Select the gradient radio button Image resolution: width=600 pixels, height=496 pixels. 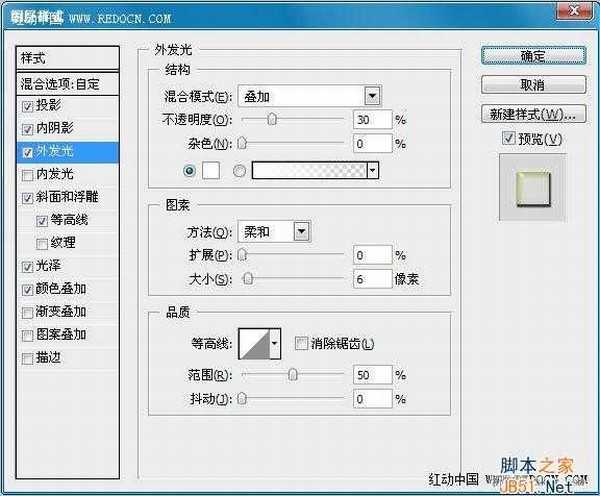(x=238, y=171)
